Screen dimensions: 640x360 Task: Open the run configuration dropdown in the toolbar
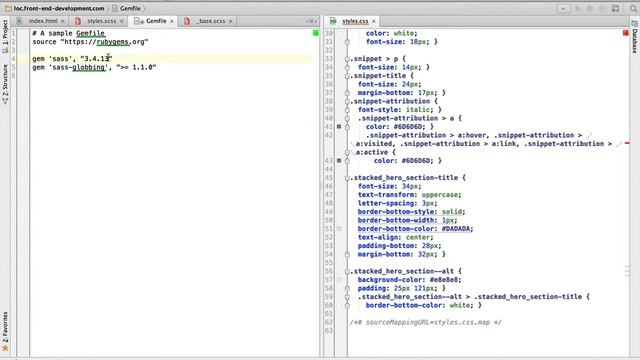point(563,9)
